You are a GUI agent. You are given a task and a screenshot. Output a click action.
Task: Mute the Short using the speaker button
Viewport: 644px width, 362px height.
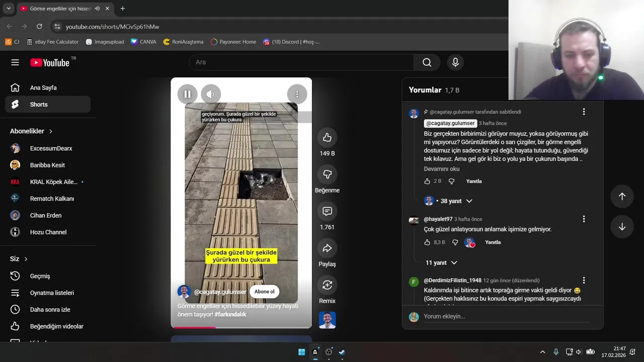(x=211, y=94)
